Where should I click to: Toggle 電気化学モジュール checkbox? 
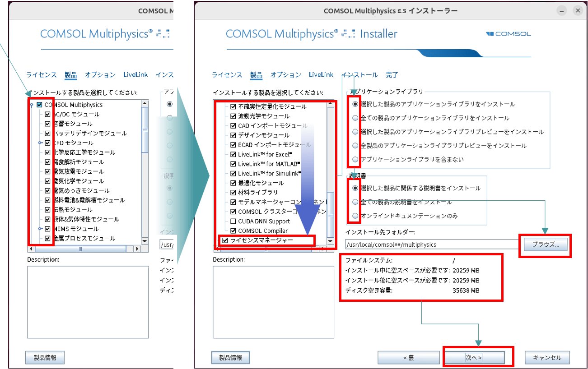click(47, 181)
